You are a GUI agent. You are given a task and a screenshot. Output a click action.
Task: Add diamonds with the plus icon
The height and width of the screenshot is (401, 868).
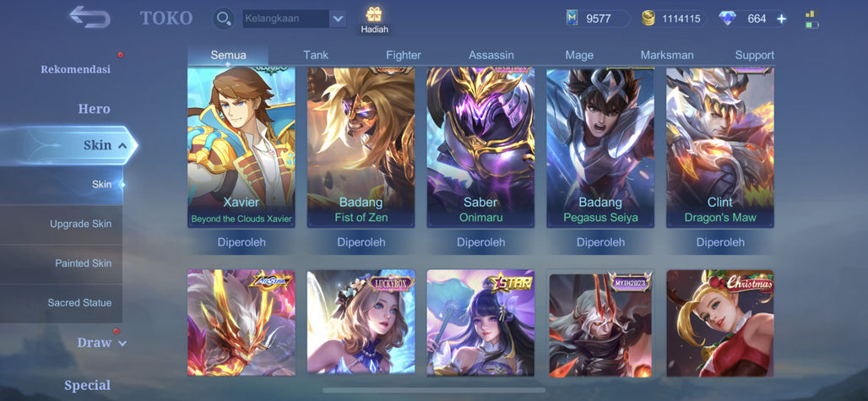pyautogui.click(x=781, y=19)
